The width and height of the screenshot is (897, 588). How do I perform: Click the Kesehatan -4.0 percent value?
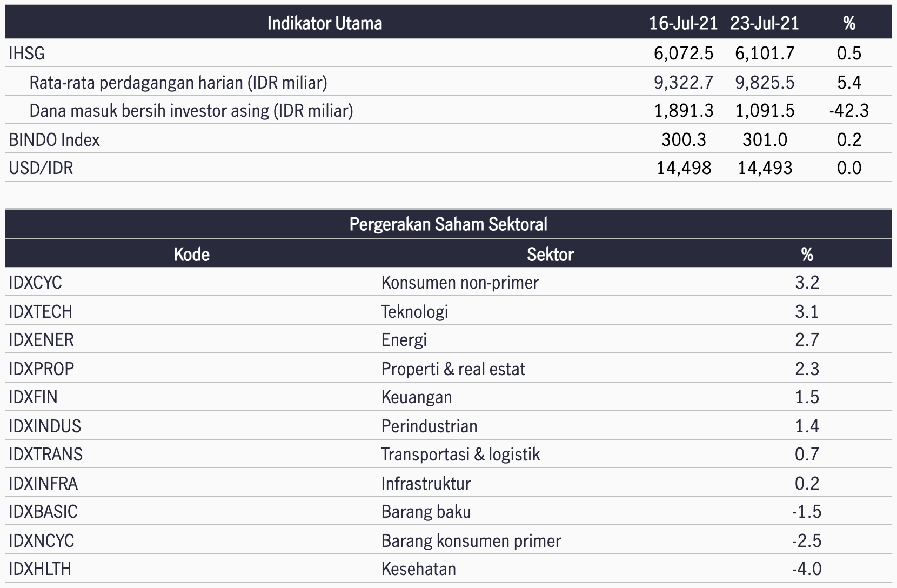[x=807, y=569]
